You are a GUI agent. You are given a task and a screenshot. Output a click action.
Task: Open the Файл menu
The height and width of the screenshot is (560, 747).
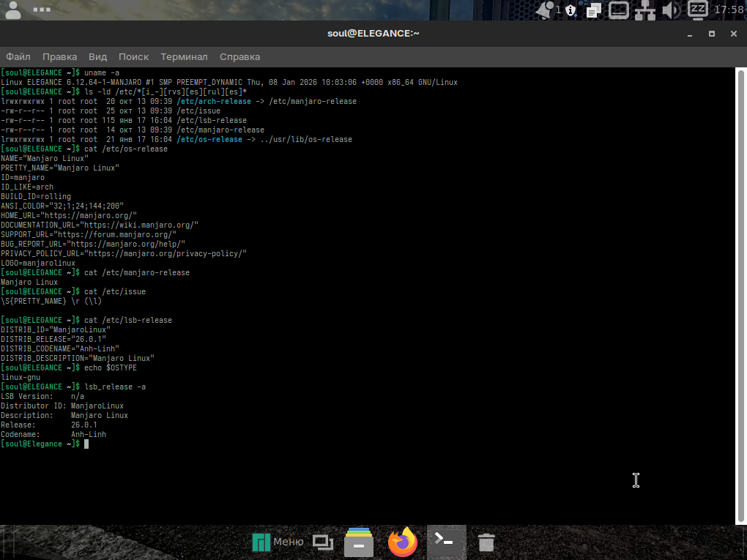point(18,56)
